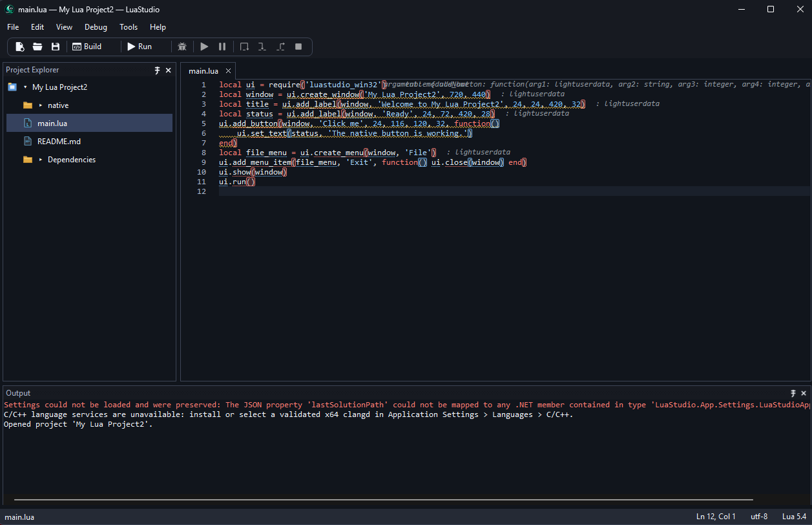Close the Output panel
The image size is (812, 525).
click(x=804, y=393)
